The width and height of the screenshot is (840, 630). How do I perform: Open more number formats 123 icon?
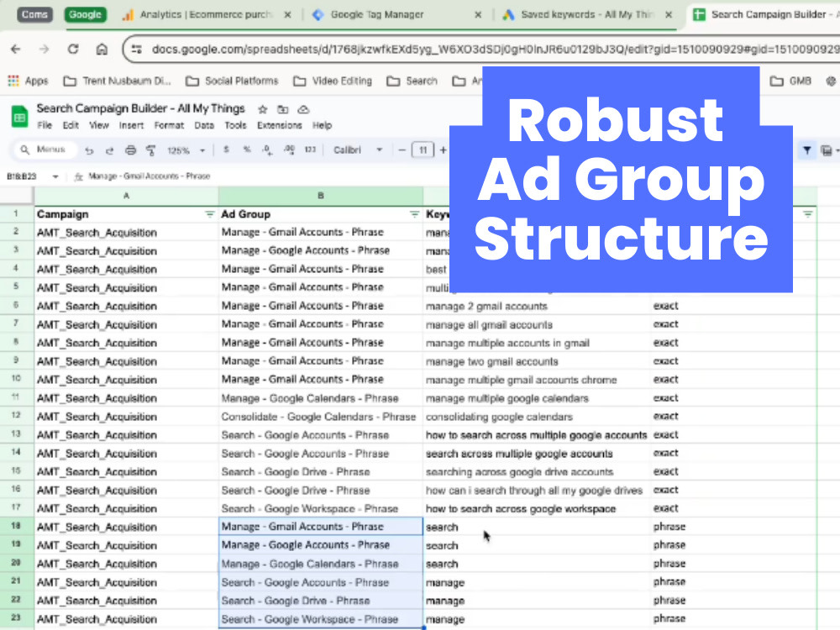[310, 150]
